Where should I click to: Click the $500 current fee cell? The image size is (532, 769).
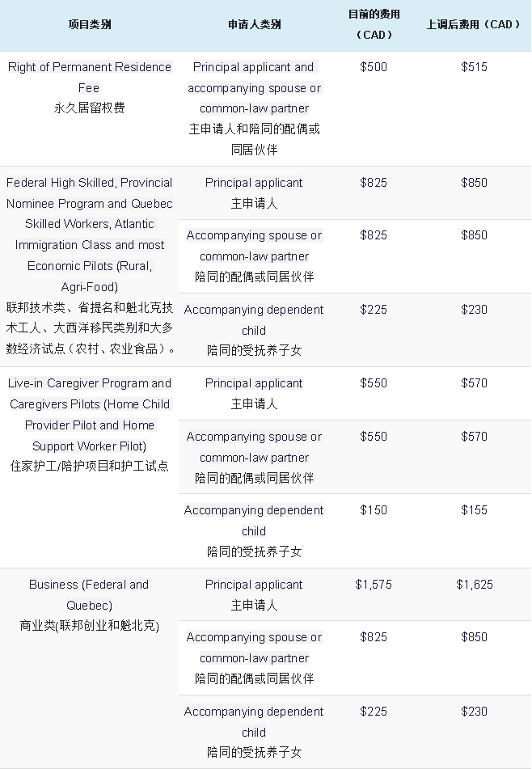(374, 66)
